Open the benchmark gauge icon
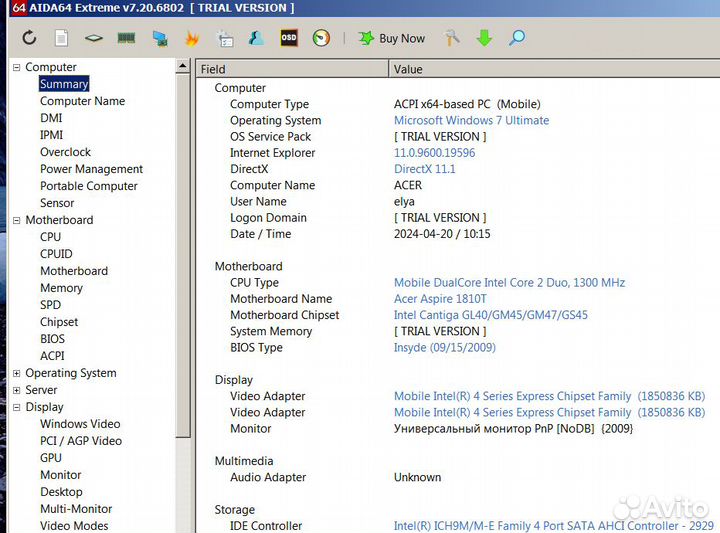The height and width of the screenshot is (533, 720). (321, 38)
